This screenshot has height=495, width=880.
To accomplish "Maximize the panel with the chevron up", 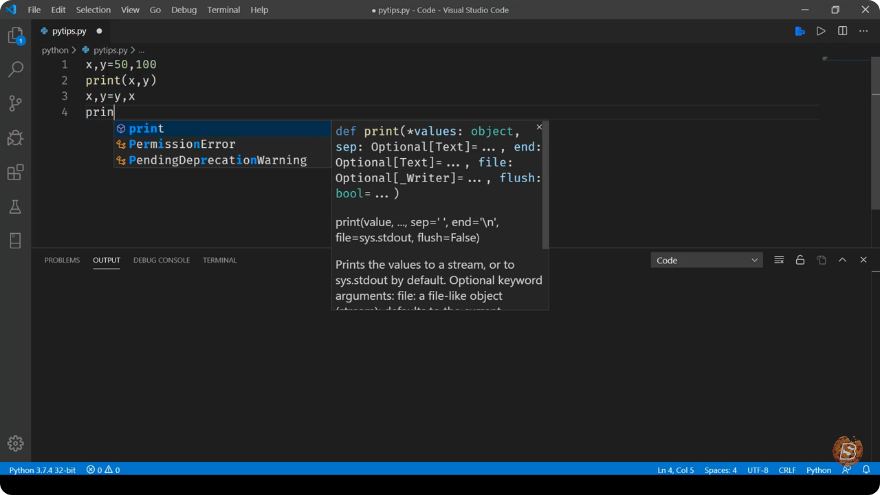I will tap(842, 260).
